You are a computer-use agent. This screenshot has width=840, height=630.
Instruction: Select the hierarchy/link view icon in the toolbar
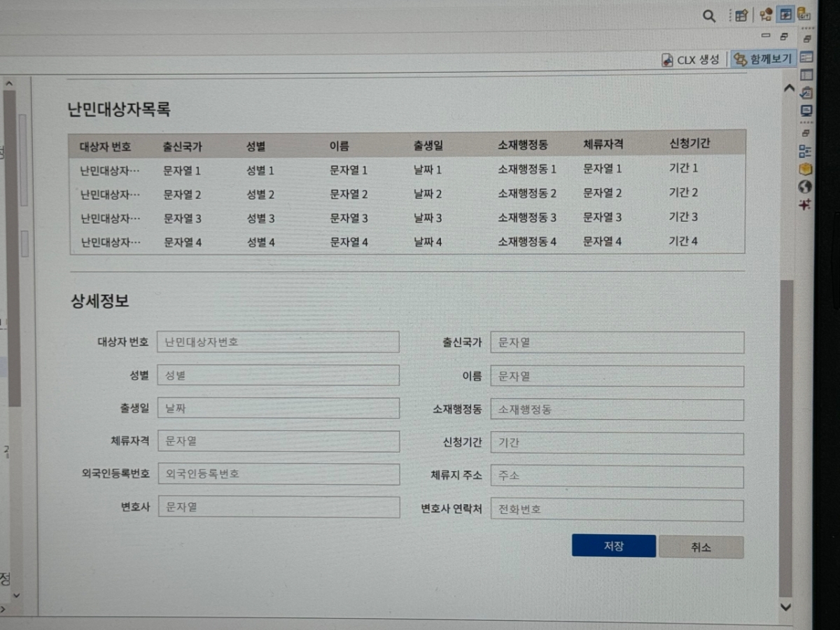coord(765,15)
